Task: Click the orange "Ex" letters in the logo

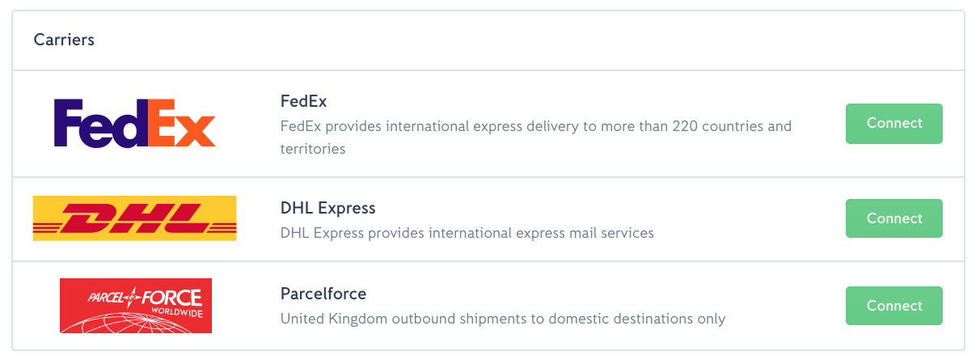Action: point(181,123)
